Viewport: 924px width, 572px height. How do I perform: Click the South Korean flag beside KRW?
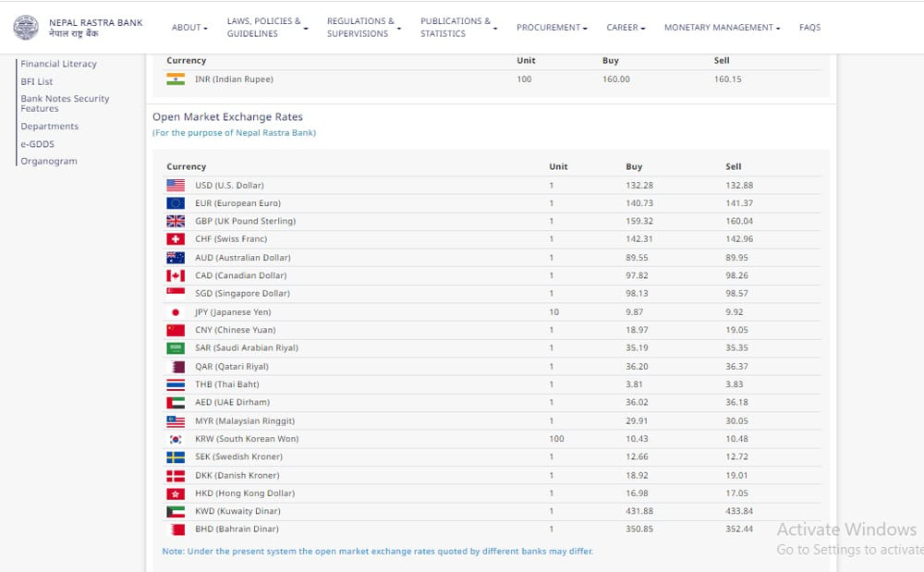(176, 439)
